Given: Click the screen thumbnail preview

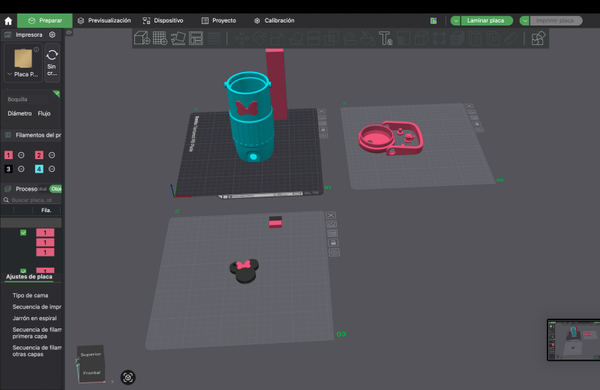Looking at the screenshot, I should [x=573, y=340].
